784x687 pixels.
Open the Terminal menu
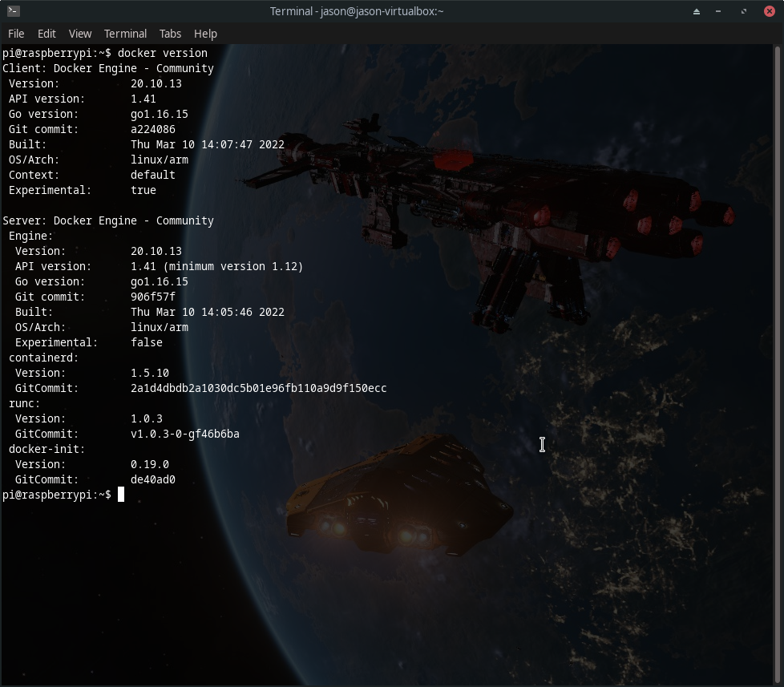coord(126,34)
